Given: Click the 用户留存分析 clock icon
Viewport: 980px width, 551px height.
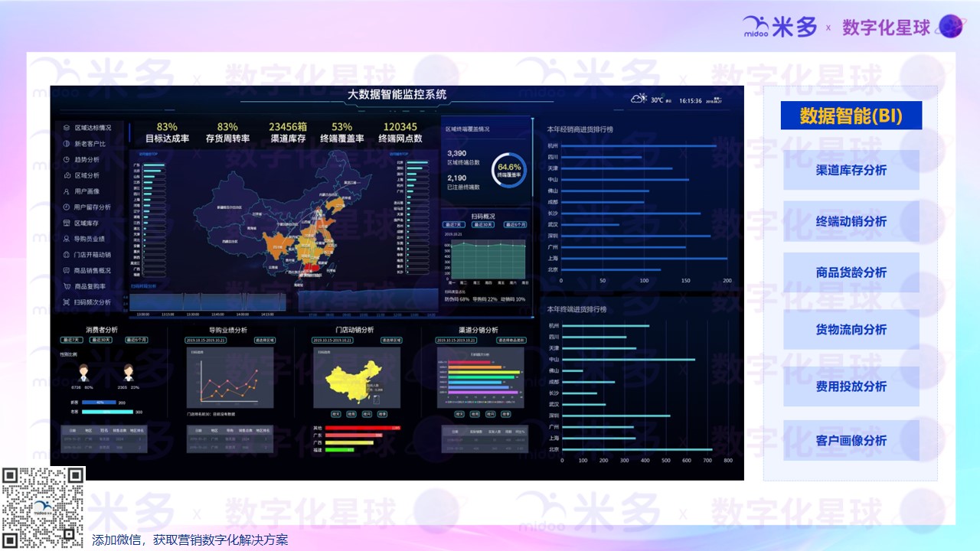Looking at the screenshot, I should tap(67, 207).
